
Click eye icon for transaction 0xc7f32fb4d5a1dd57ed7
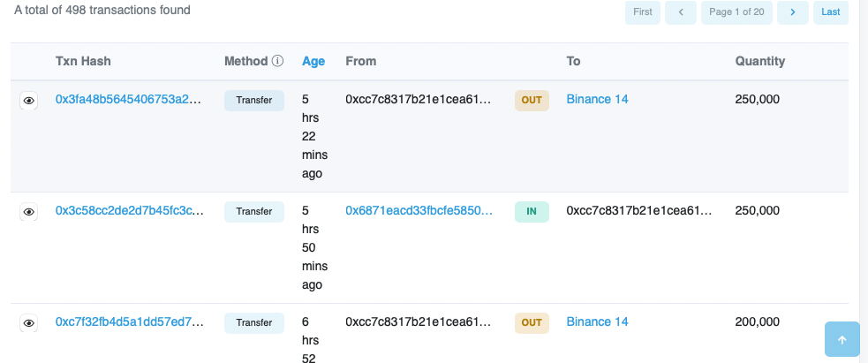click(x=29, y=323)
